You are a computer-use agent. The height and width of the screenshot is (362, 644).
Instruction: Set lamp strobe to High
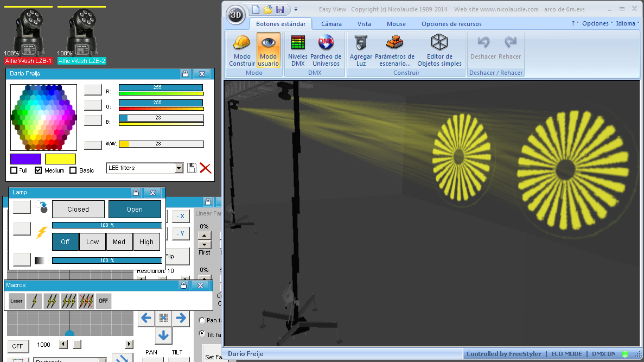click(146, 242)
